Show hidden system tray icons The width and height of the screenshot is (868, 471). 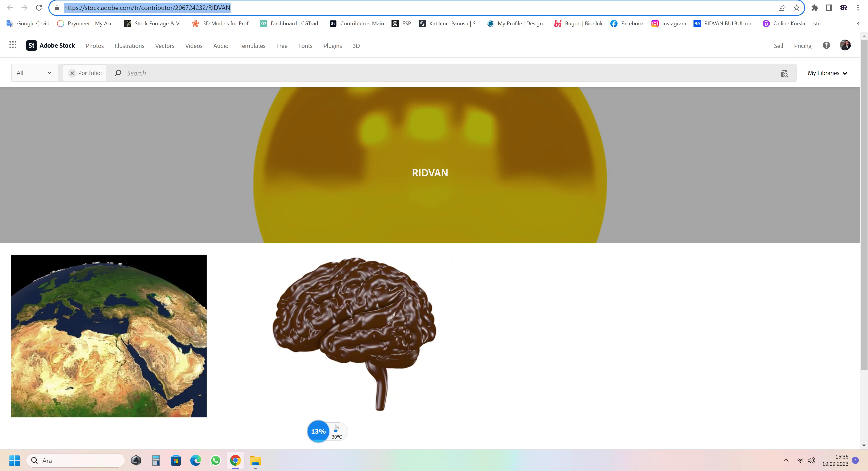tap(786, 460)
